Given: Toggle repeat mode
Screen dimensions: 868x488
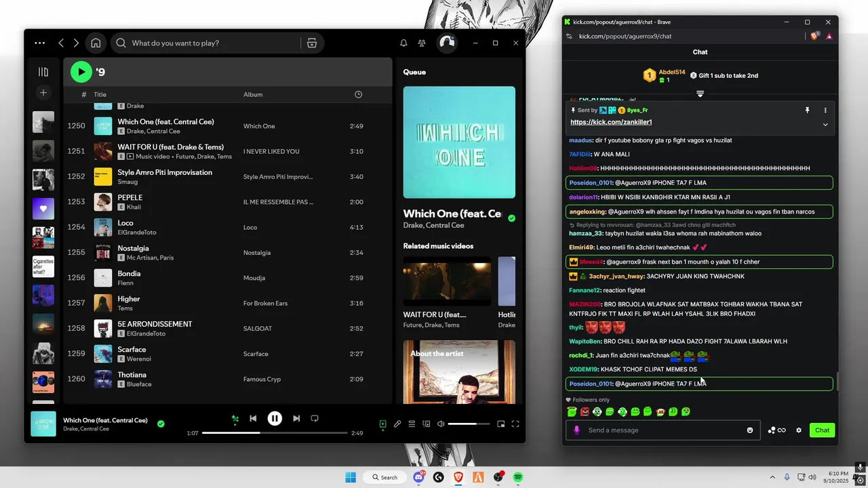Looking at the screenshot, I should click(315, 419).
